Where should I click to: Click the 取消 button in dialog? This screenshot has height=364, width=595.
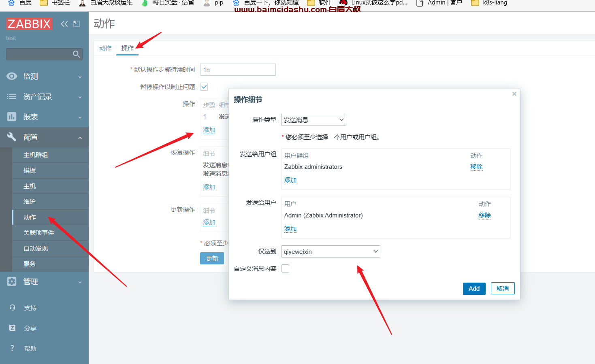point(503,288)
